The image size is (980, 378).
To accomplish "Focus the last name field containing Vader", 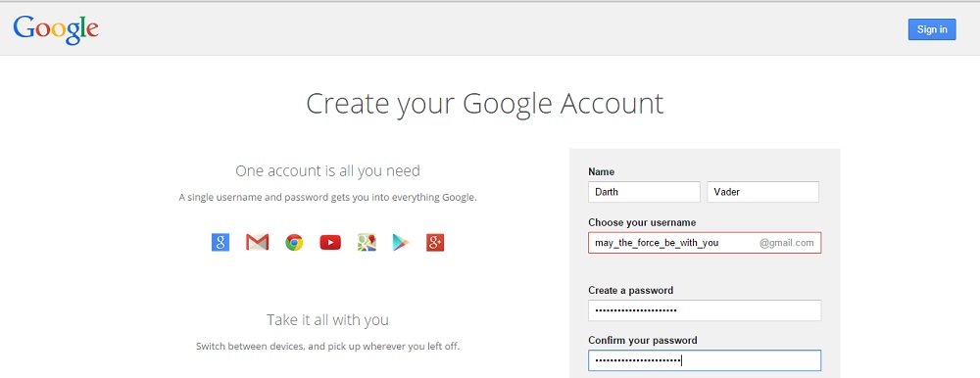I will coord(762,192).
